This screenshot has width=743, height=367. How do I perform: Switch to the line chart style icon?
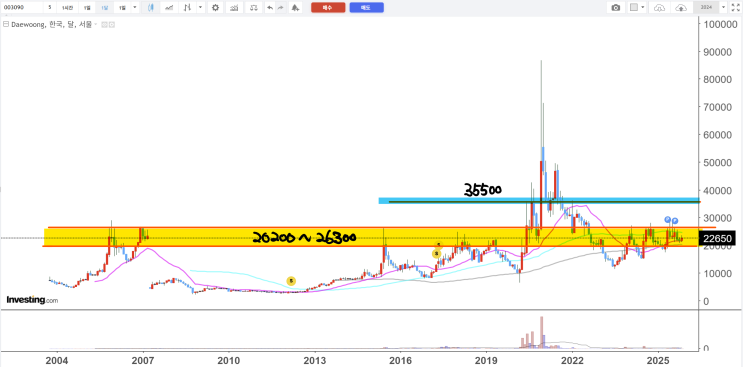click(x=169, y=8)
